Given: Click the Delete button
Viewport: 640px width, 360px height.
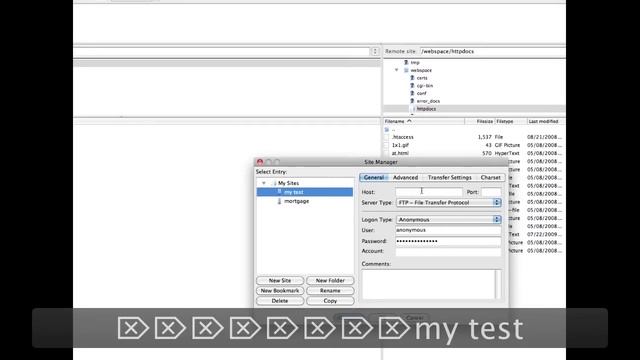Looking at the screenshot, I should pyautogui.click(x=280, y=301).
